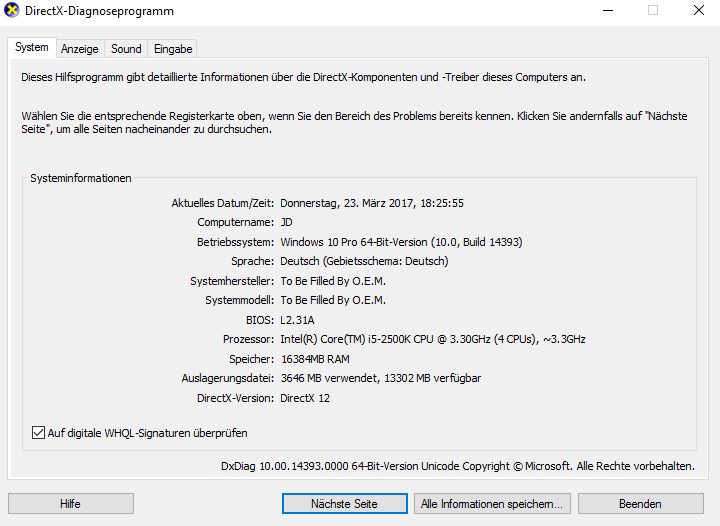Click the Systeminformationen group label
Viewport: 720px width, 526px height.
point(81,178)
